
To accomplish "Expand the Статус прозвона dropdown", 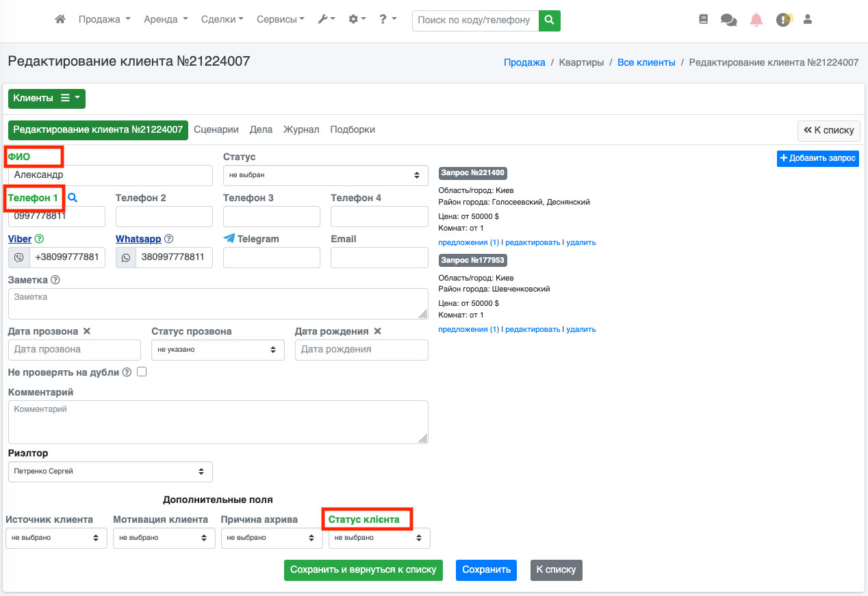I will click(x=218, y=350).
